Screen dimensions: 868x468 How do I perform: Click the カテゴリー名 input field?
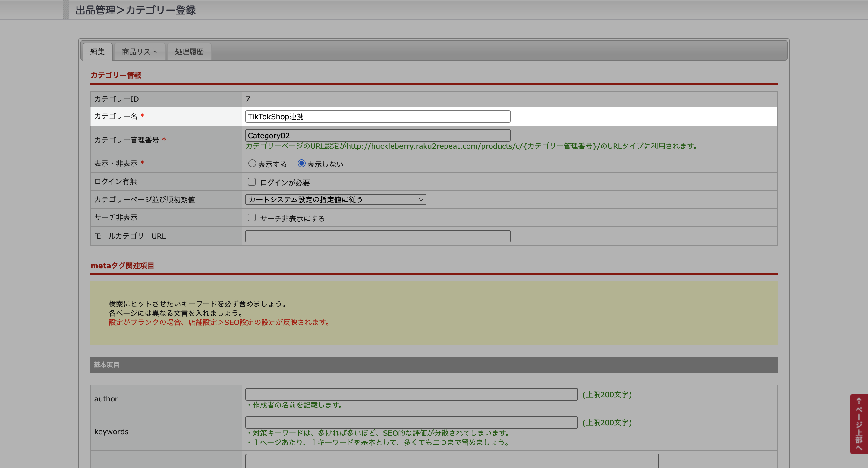click(377, 117)
